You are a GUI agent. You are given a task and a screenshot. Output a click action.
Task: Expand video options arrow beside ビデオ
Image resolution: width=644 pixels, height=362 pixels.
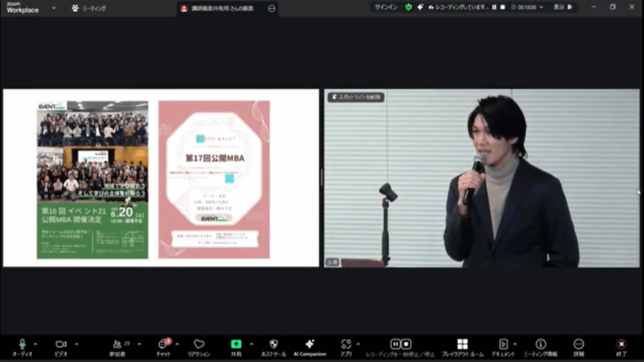[77, 344]
